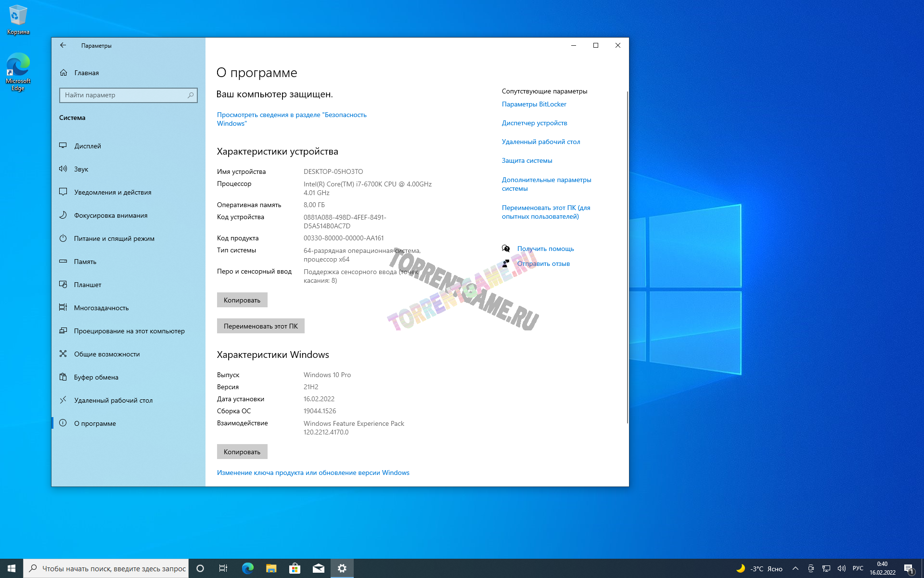Open Дисплей settings section
The height and width of the screenshot is (578, 924).
[x=87, y=146]
